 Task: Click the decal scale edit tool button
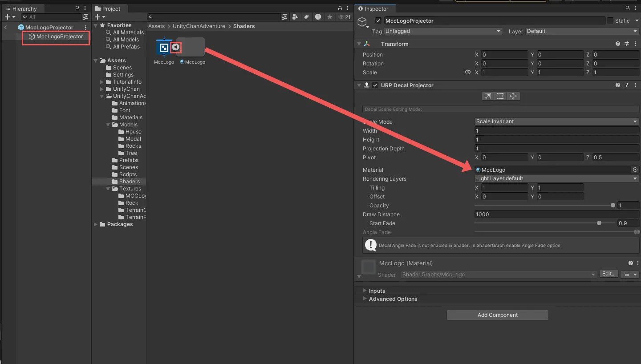click(x=488, y=96)
